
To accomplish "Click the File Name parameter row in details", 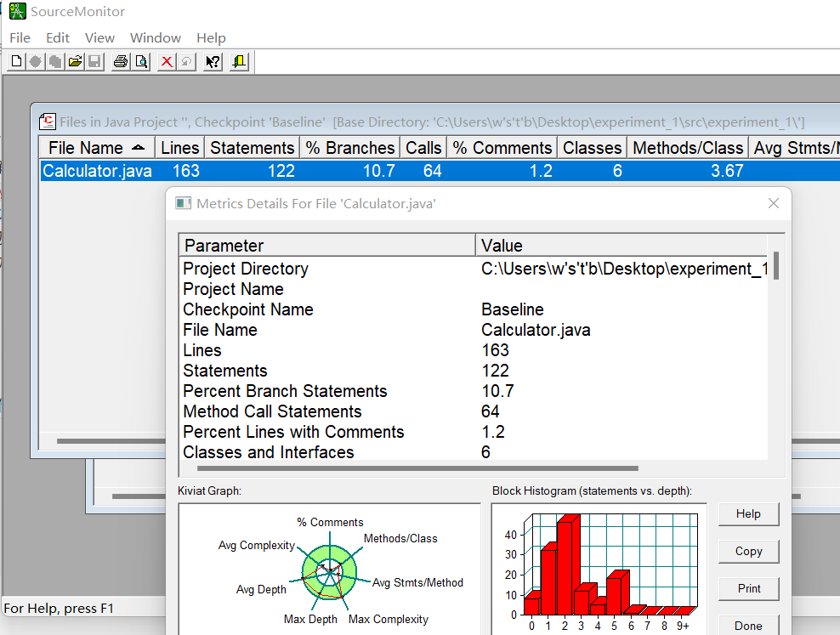I will (x=474, y=330).
